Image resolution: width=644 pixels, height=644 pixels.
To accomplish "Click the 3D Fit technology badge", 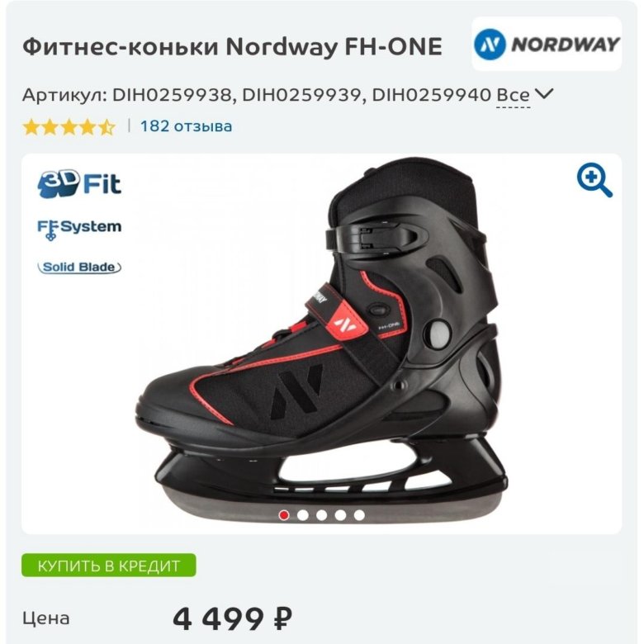I will [79, 183].
